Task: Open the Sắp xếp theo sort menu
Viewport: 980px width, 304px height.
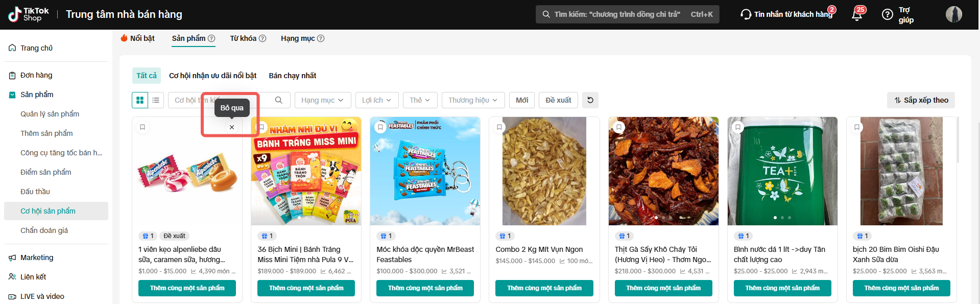Action: pos(921,100)
